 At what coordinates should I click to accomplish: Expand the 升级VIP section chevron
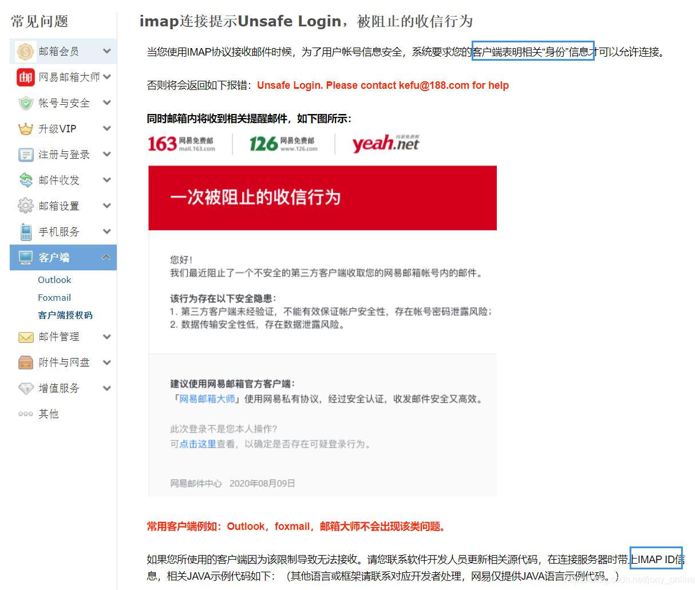click(x=106, y=128)
